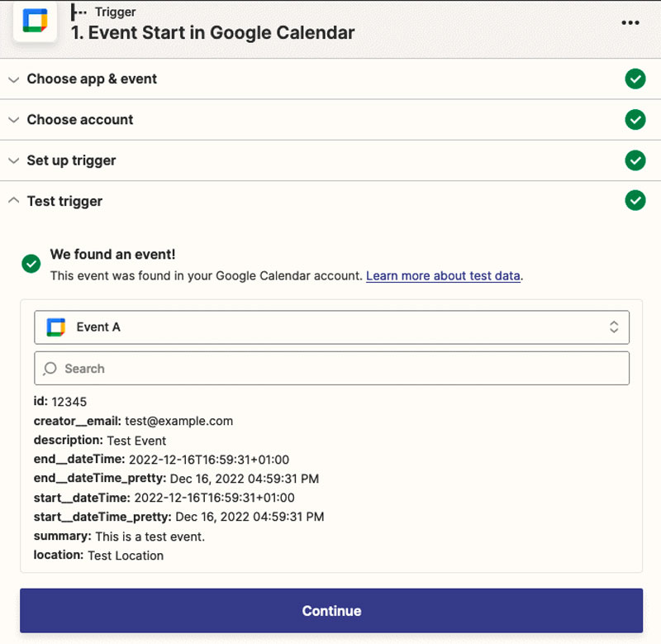Expand the Set up trigger section
Viewport: 661px width, 644px height.
point(330,160)
